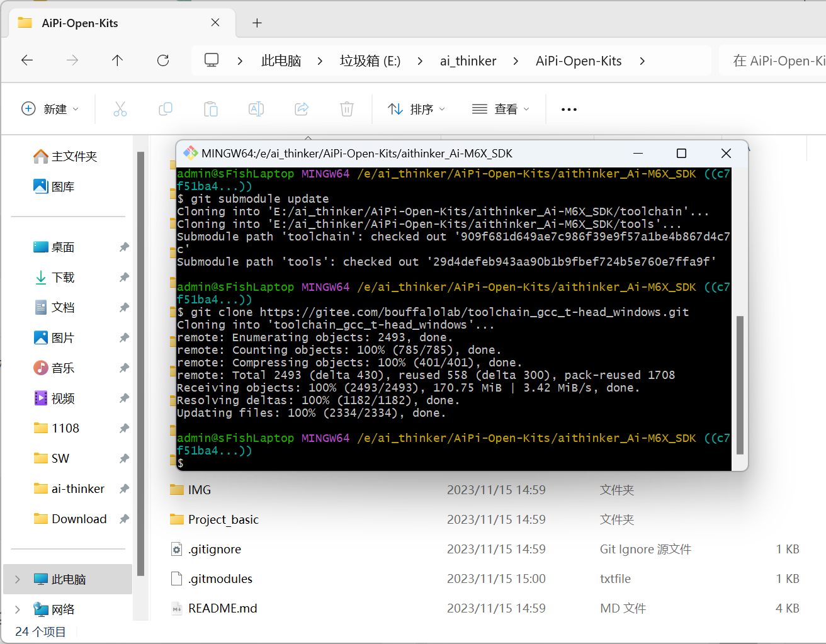
Task: Refresh the current folder view
Action: pyautogui.click(x=163, y=60)
